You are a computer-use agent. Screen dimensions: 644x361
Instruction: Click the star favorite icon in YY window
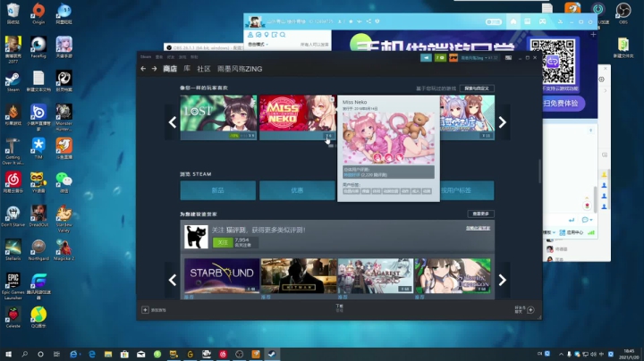click(351, 21)
